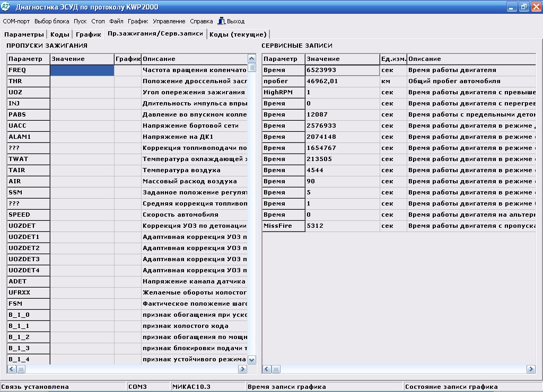
Task: Select the TWAT parameter cell
Action: pyautogui.click(x=29, y=159)
